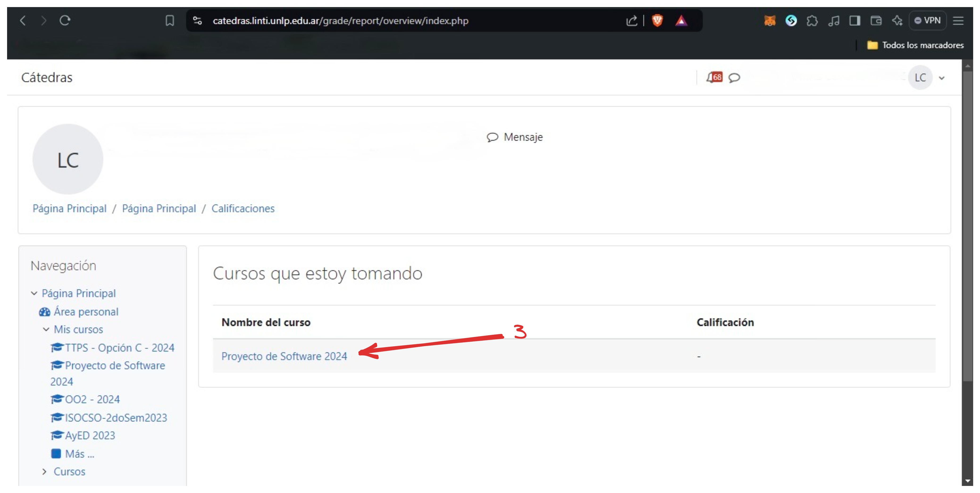The height and width of the screenshot is (493, 980).
Task: Open the browser hamburger main menu
Action: [x=958, y=21]
